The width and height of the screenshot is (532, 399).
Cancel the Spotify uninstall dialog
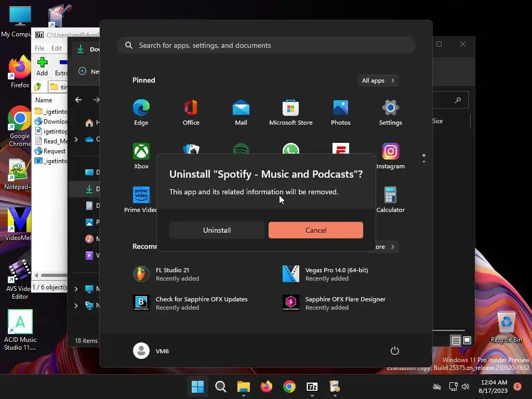point(315,230)
